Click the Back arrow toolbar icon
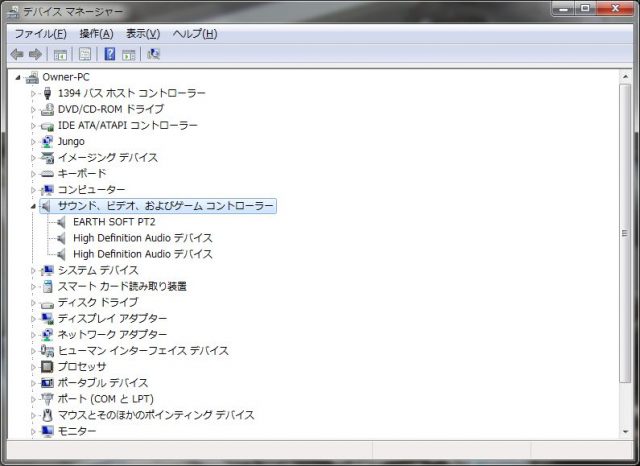The image size is (640, 466). 17,54
